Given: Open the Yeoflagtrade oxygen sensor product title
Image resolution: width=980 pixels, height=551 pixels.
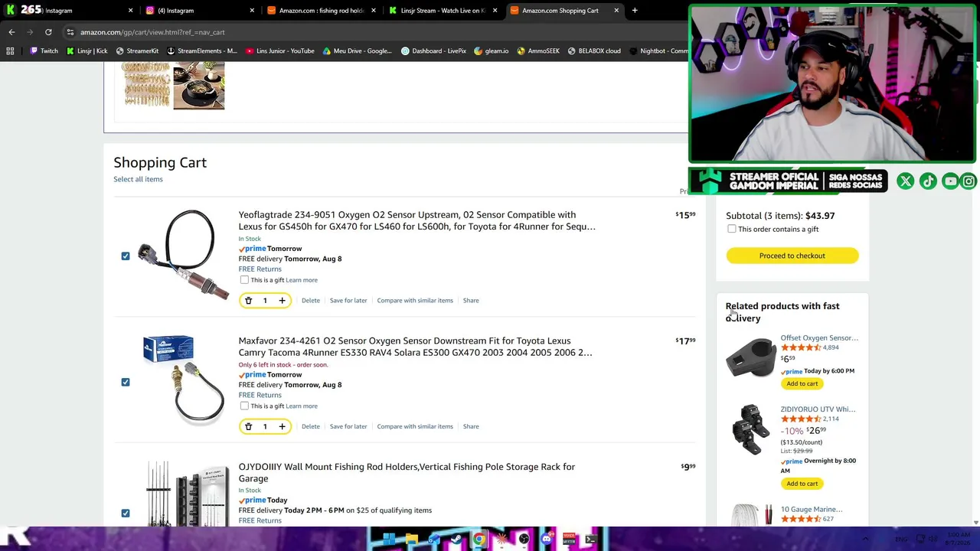Looking at the screenshot, I should [416, 220].
